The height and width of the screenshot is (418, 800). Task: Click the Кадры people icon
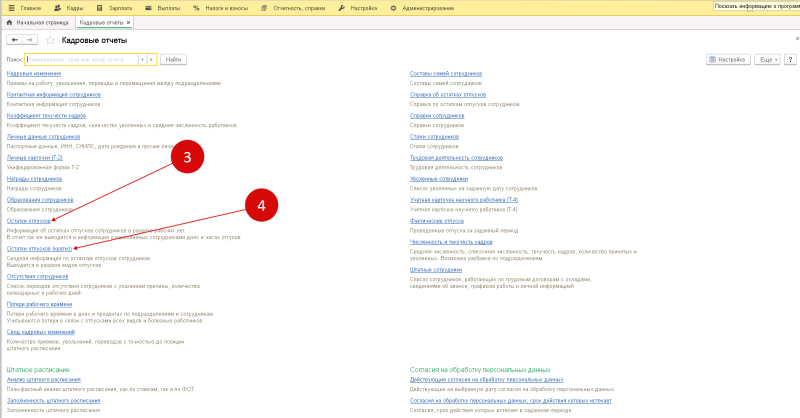57,8
